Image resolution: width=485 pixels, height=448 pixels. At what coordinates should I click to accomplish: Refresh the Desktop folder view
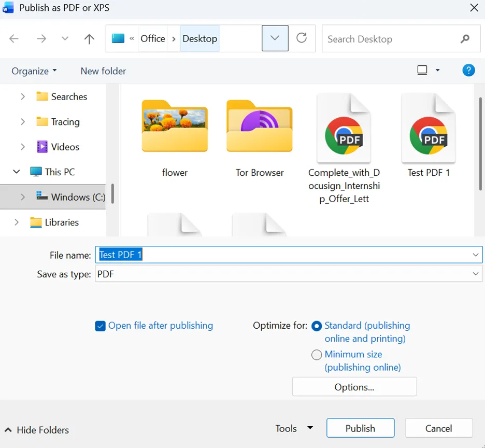click(302, 38)
